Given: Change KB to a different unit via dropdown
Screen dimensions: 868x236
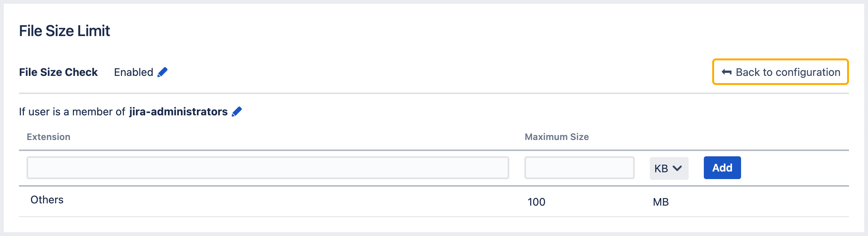Looking at the screenshot, I should tap(668, 168).
